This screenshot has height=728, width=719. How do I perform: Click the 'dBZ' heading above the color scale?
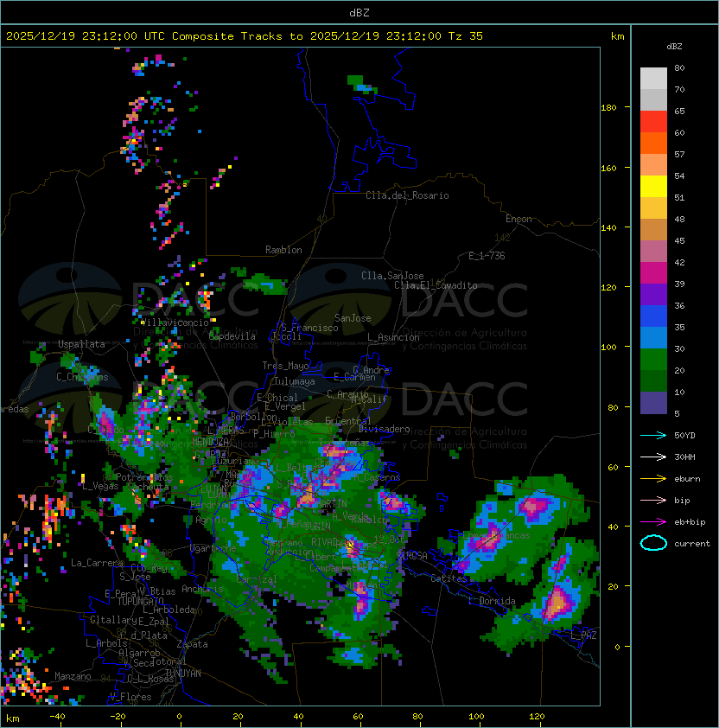tap(674, 47)
